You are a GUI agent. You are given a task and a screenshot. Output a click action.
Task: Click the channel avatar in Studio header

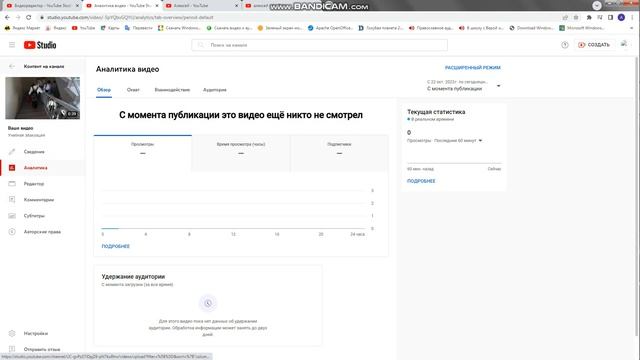click(x=624, y=44)
